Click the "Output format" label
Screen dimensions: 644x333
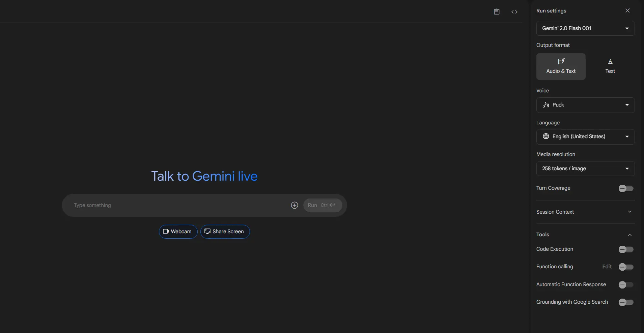point(553,45)
